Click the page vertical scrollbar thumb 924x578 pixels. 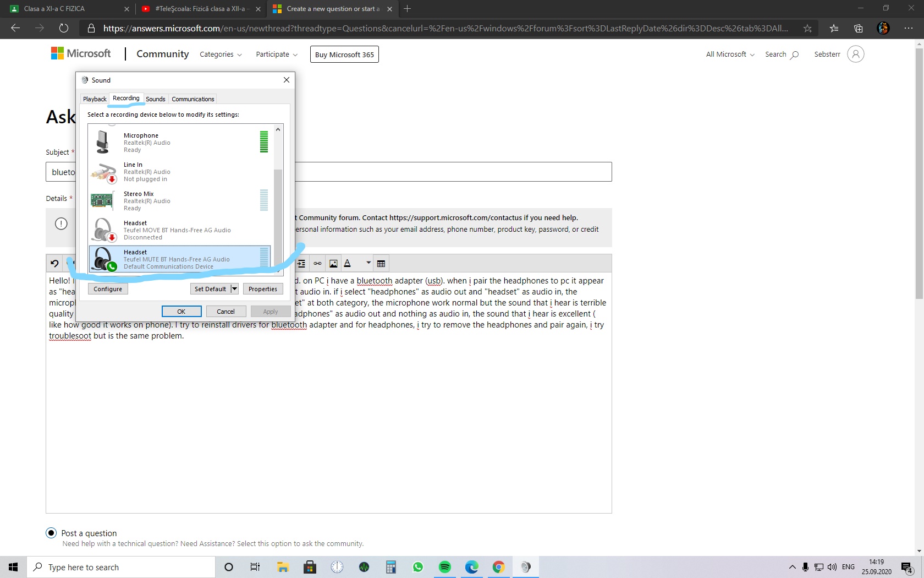click(919, 173)
